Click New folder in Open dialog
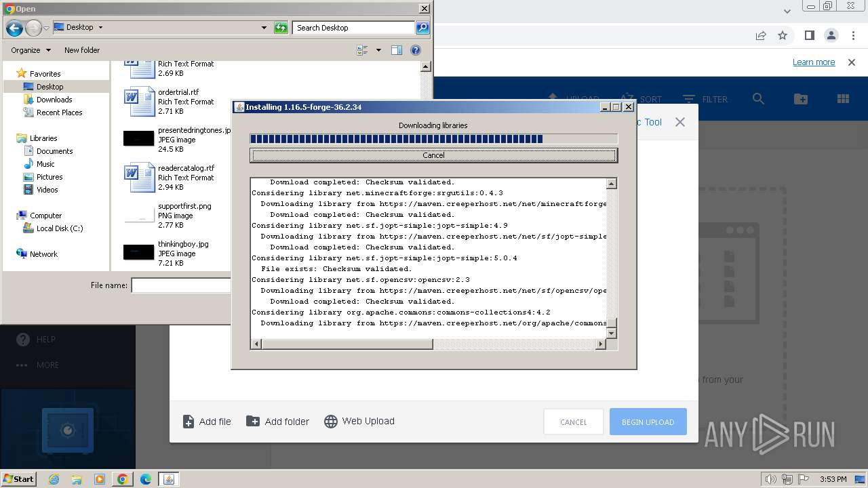This screenshot has width=868, height=488. [82, 50]
